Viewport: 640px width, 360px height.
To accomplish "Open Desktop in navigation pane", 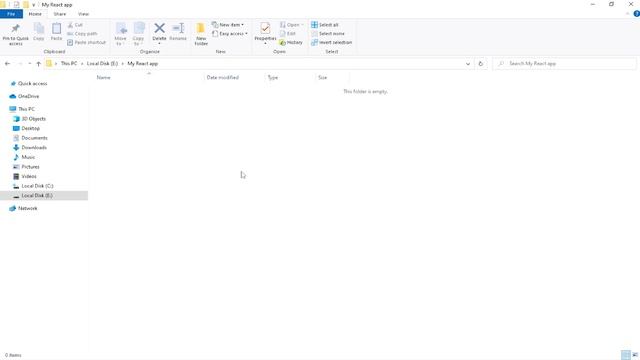I will click(31, 128).
